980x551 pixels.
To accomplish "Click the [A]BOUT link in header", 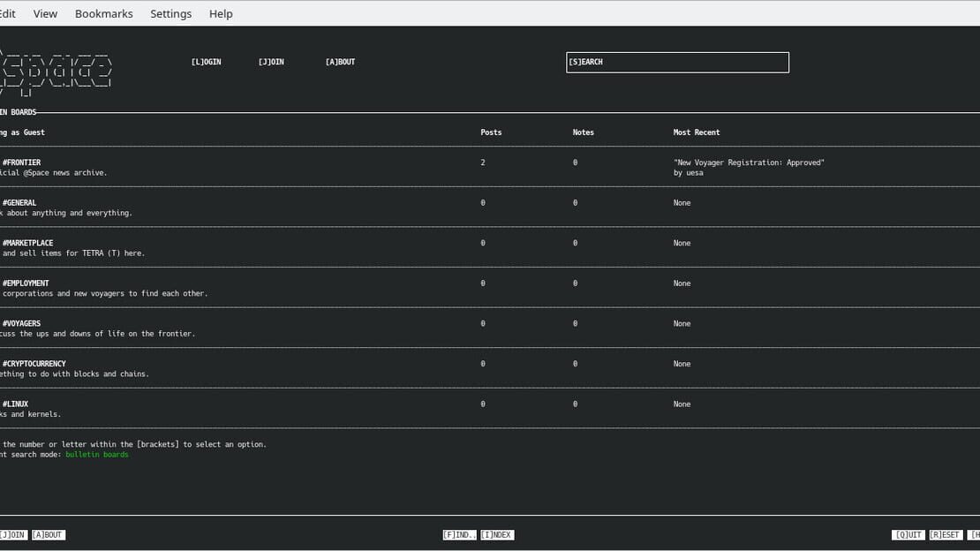I will 340,62.
